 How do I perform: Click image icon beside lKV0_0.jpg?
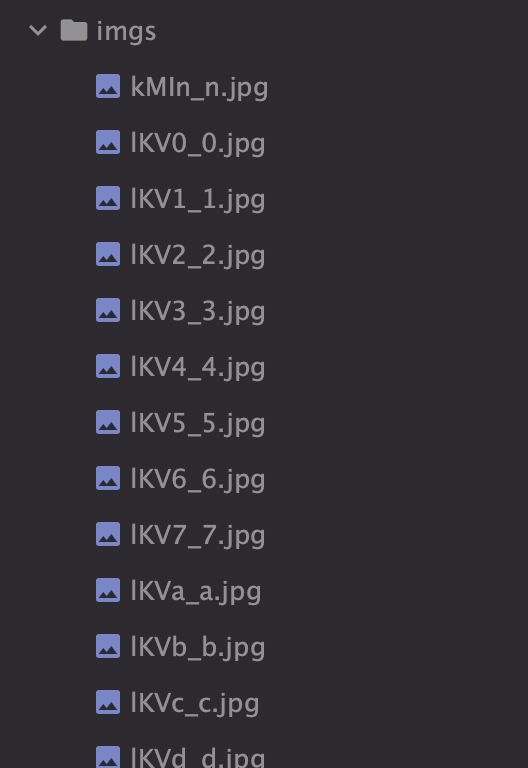pos(108,142)
